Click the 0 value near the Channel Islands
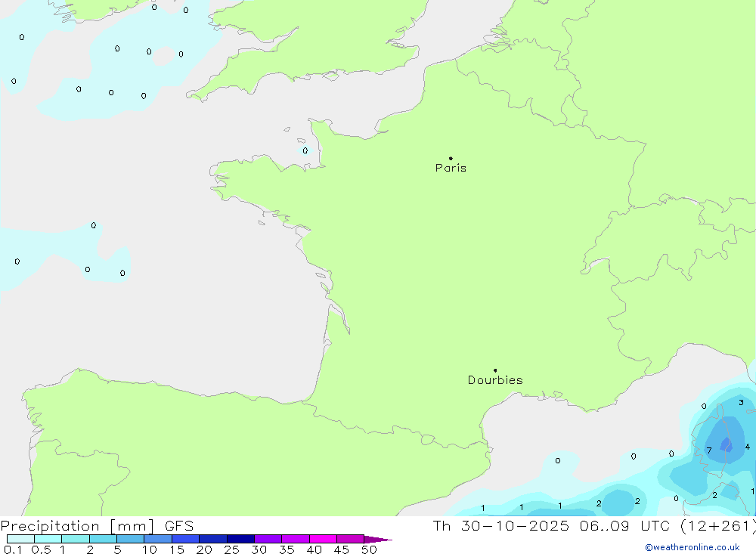This screenshot has width=756, height=554. [x=305, y=150]
